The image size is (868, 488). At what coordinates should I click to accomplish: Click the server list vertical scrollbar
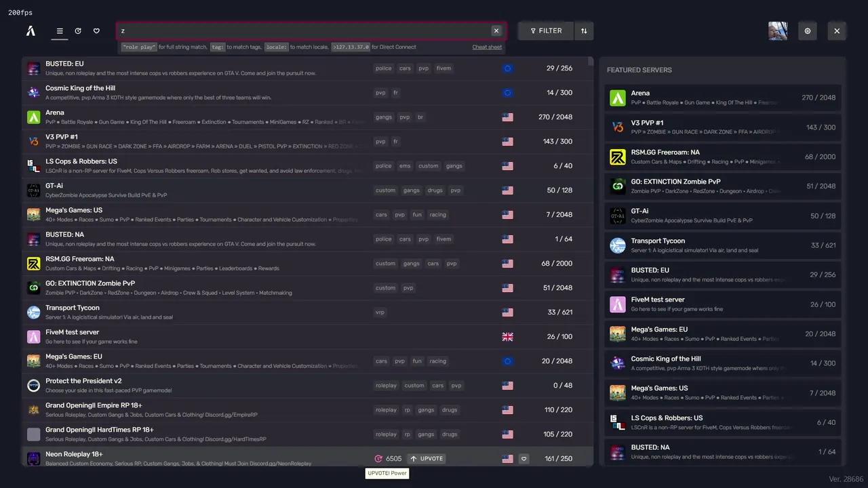point(591,61)
